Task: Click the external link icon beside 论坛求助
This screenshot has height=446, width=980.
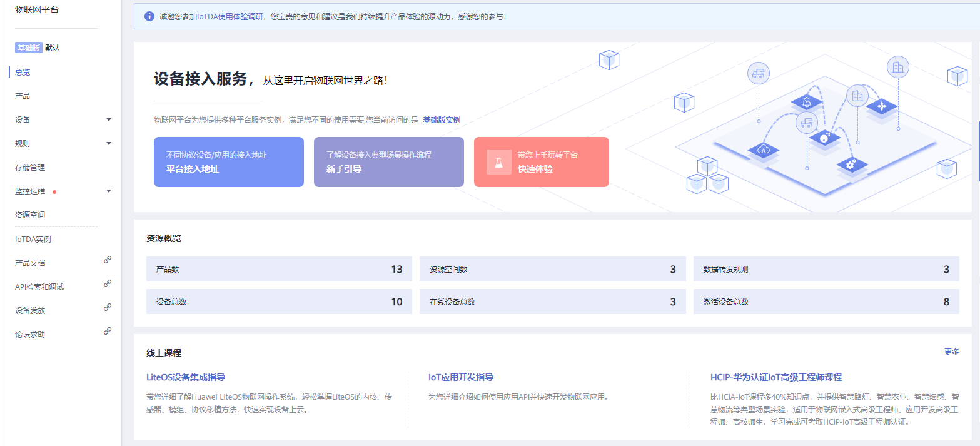Action: point(108,331)
